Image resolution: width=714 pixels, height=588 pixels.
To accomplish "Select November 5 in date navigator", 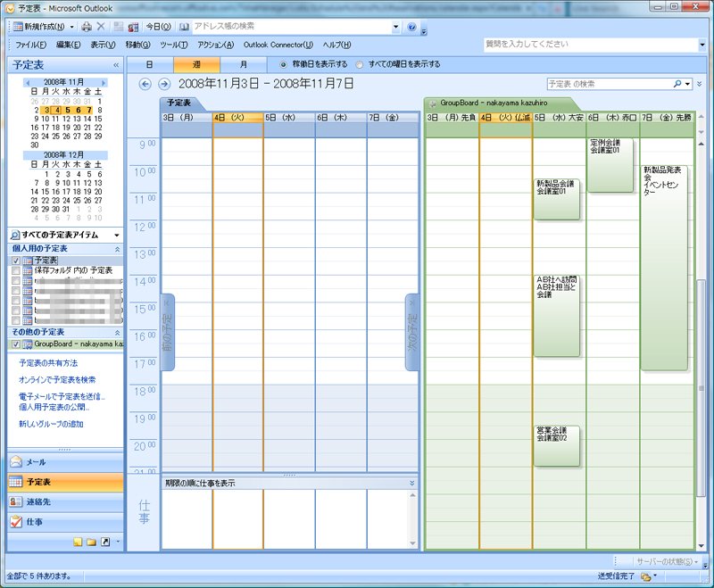I will pos(68,110).
